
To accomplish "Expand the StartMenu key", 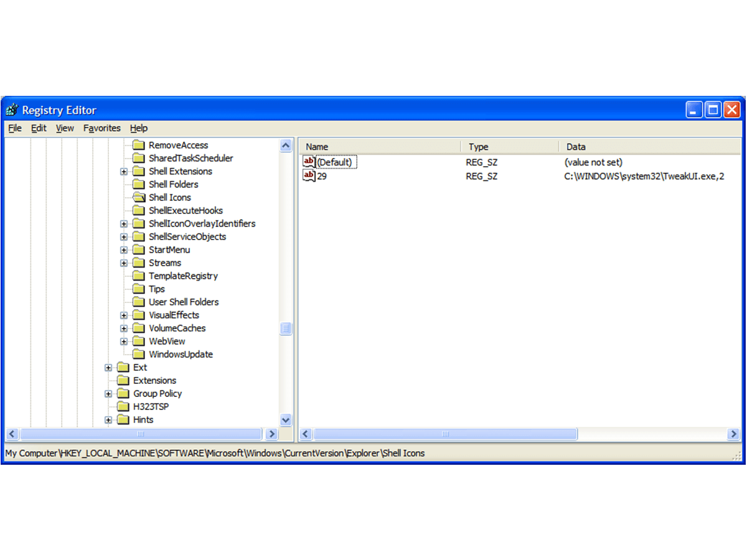I will pos(123,250).
